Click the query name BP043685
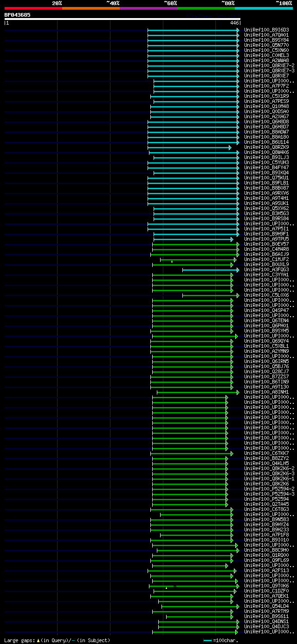The height and width of the screenshot is (644, 297). pyautogui.click(x=18, y=15)
